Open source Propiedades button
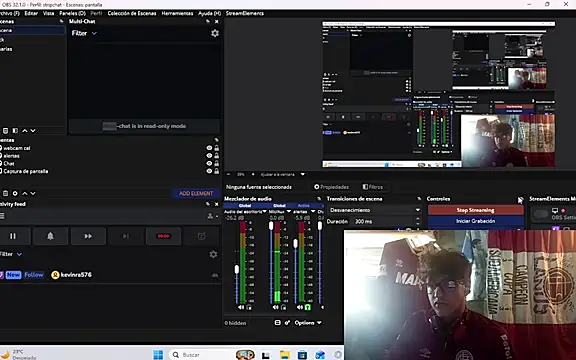The height and width of the screenshot is (360, 576). click(332, 187)
